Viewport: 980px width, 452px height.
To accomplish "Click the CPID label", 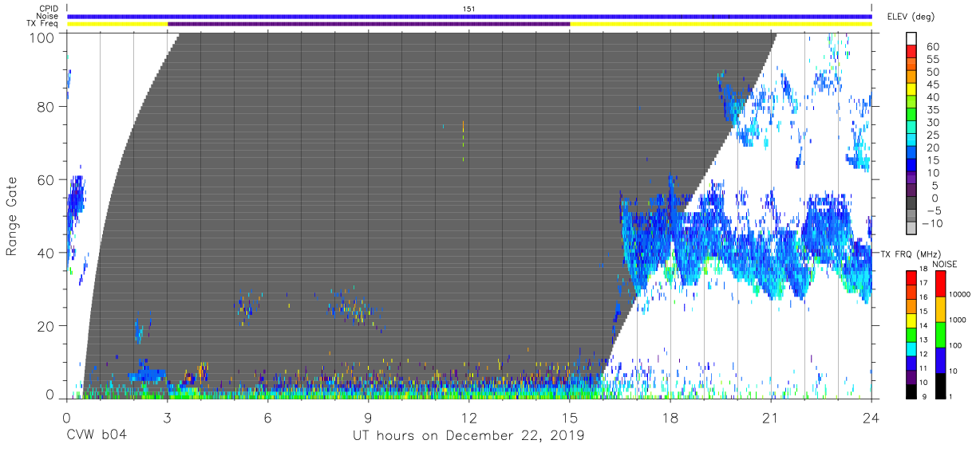I will click(49, 8).
